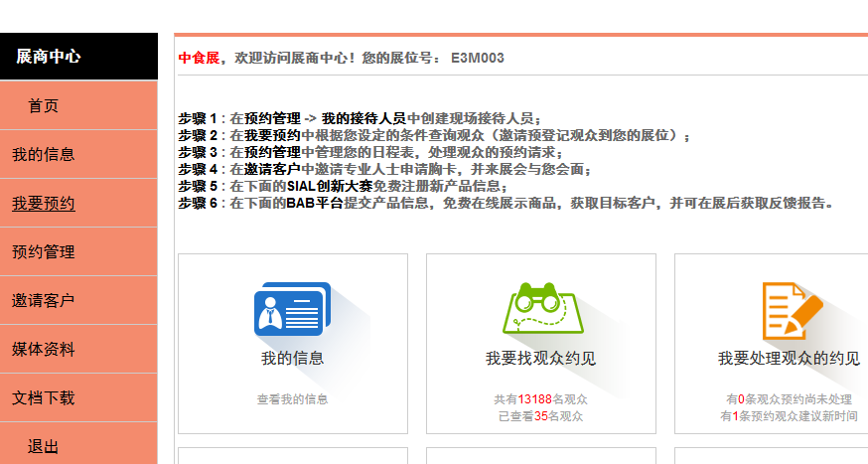This screenshot has width=868, height=464.
Task: Click the 展商中心 sidebar header
Action: (49, 57)
